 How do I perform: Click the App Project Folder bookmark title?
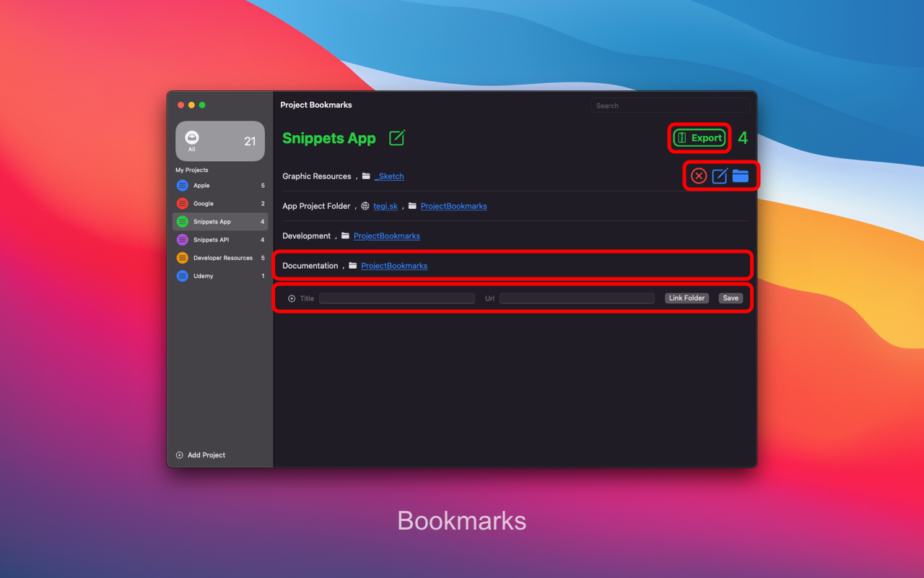(x=316, y=206)
